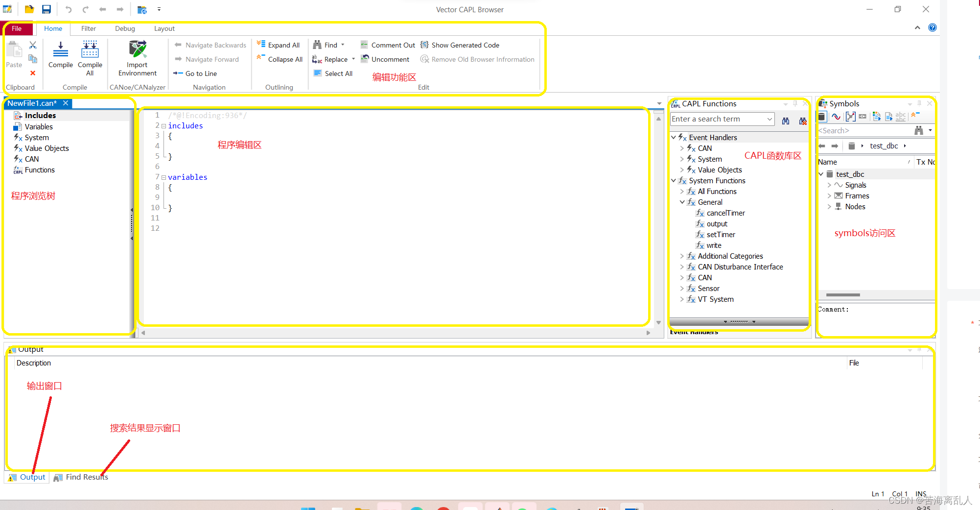Collapse the Event Handlers tree node
Image resolution: width=980 pixels, height=510 pixels.
click(674, 137)
